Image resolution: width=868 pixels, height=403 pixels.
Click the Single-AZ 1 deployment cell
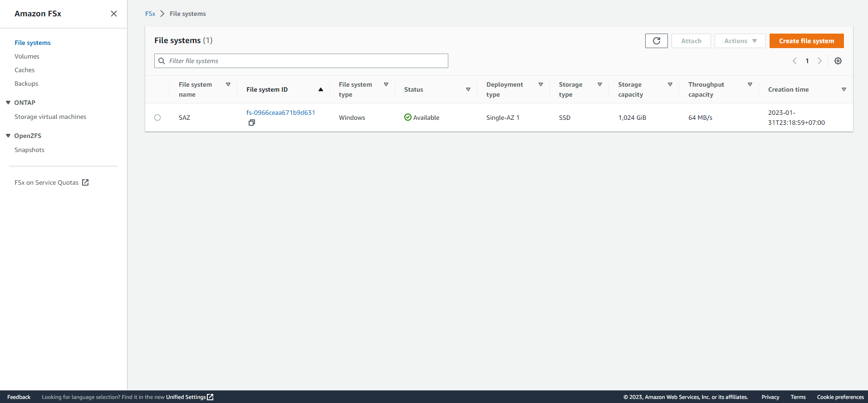click(503, 118)
